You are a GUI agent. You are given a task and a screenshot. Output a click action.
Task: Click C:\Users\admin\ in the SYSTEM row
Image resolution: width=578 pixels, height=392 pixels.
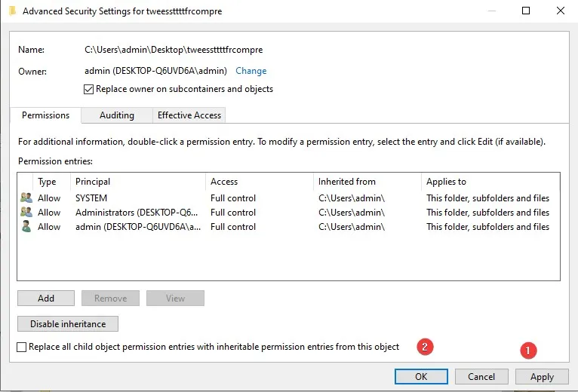[x=352, y=198]
